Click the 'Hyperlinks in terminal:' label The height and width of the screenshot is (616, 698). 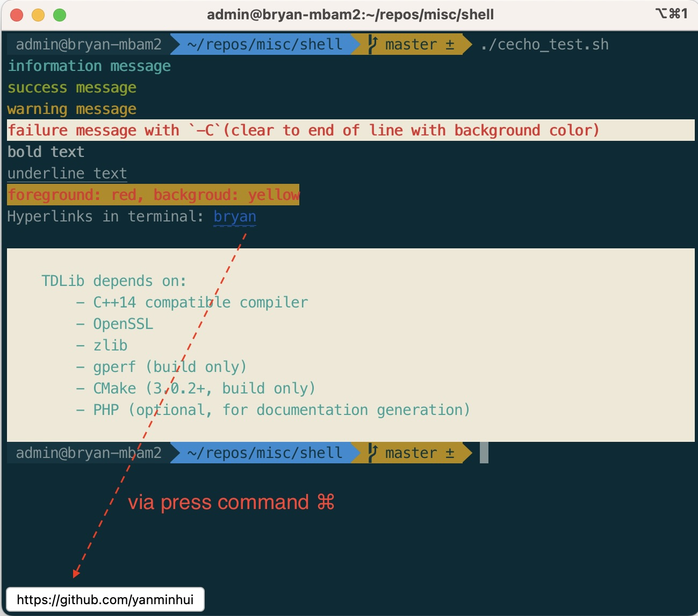tap(106, 217)
